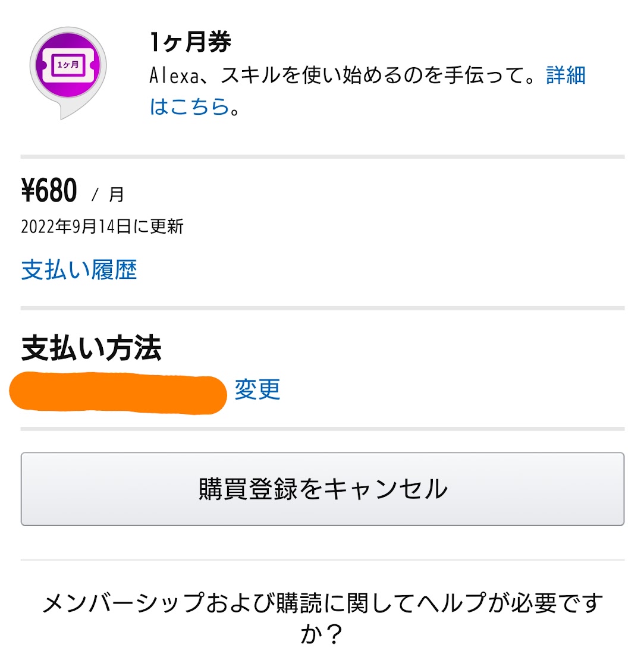Click the ticket graphic labeled 1ヶ月 inside the icon
The width and height of the screenshot is (644, 654).
tap(68, 65)
